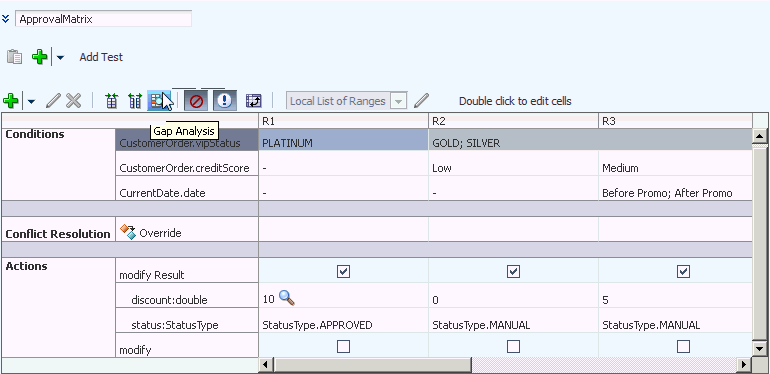Click the clipboard icon beside the green plus
The width and height of the screenshot is (770, 374).
[x=14, y=57]
